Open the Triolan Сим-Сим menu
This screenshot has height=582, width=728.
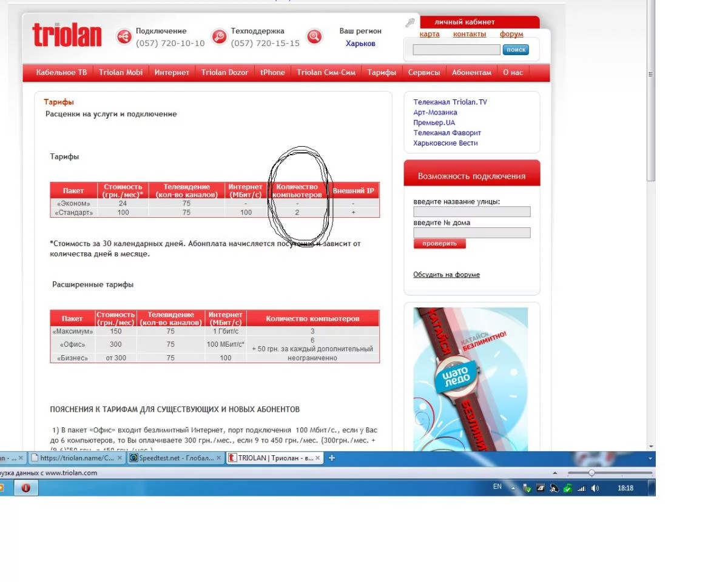tap(326, 72)
